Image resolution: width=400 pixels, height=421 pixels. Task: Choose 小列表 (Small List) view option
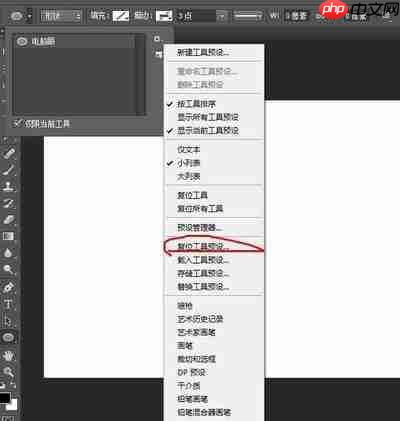coord(214,163)
